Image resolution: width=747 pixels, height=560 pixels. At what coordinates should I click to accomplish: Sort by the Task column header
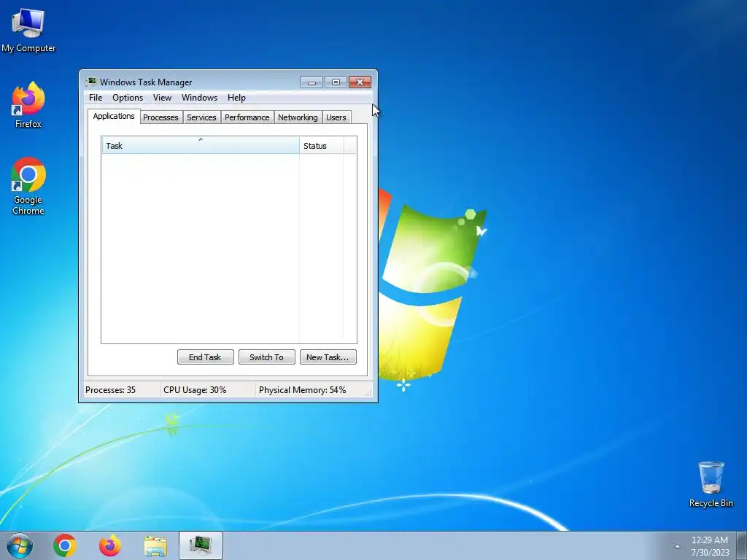[x=201, y=145]
